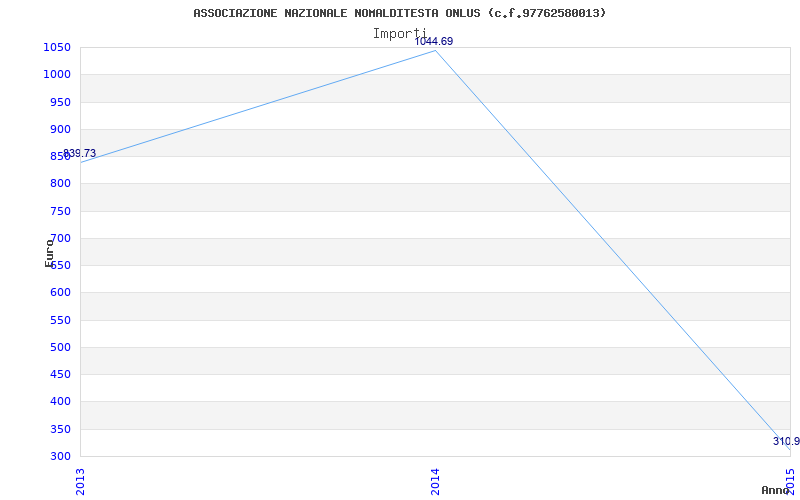
Task: Click the 839.73 data label
Action: tap(80, 153)
